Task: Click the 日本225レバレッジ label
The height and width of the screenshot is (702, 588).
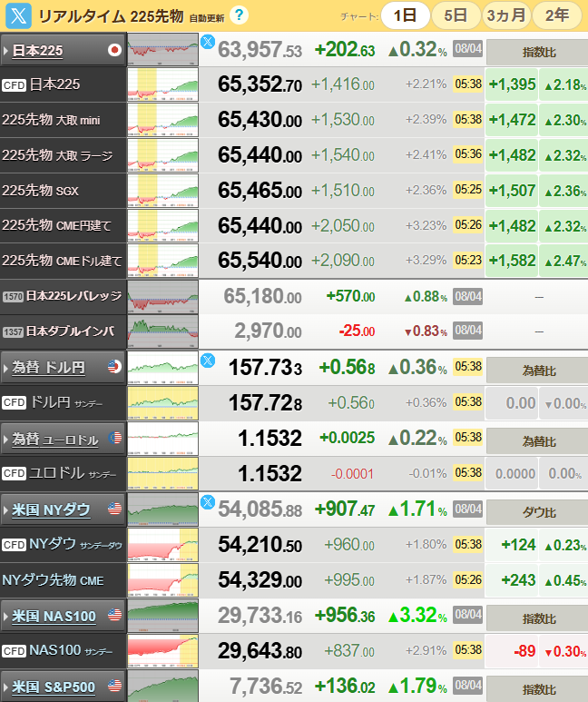Action: tap(73, 296)
